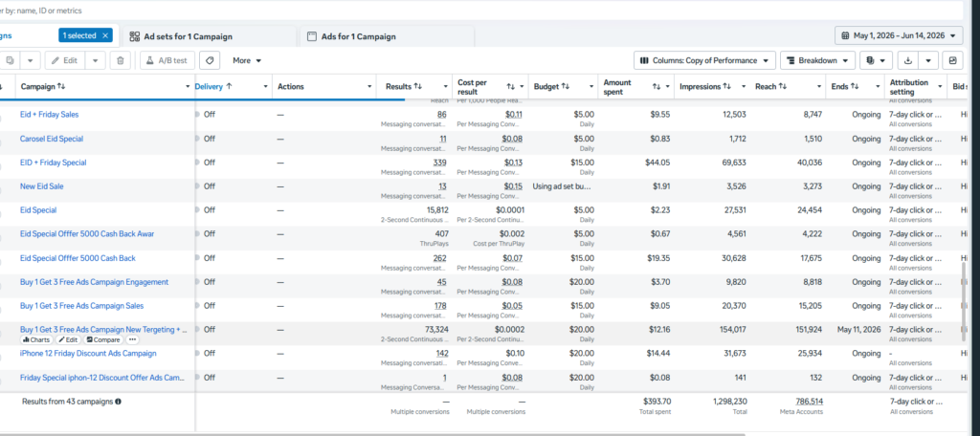Open the duplicate options dropdown arrow
The height and width of the screenshot is (436, 980).
pos(30,60)
